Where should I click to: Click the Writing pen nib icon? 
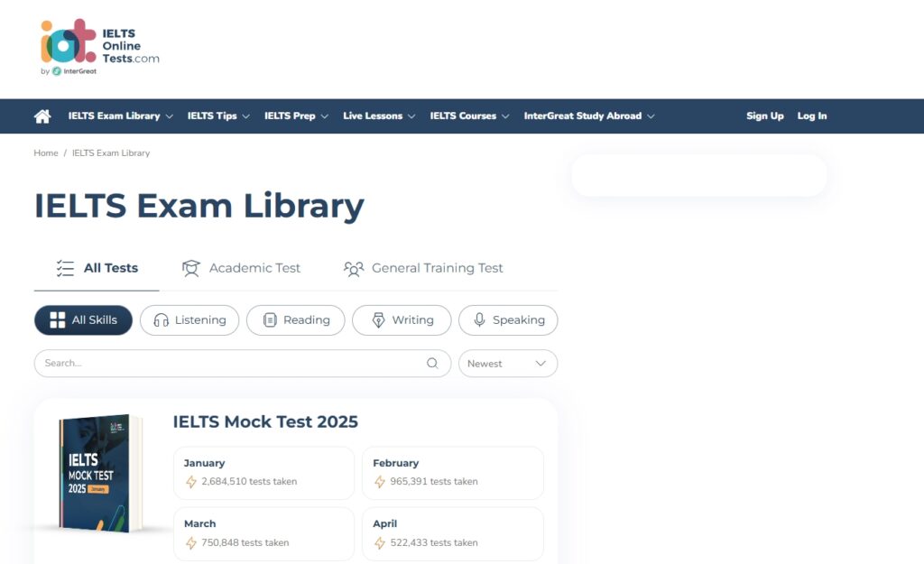[x=378, y=320]
